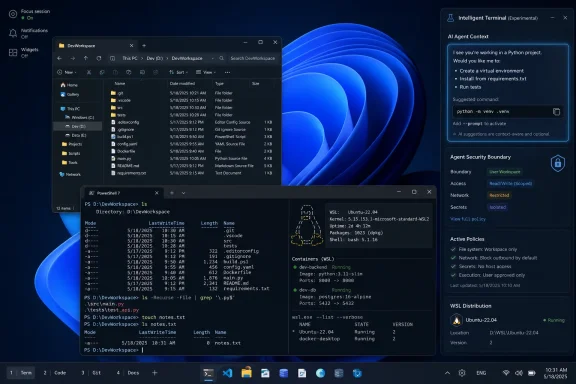Show hidden system tray icons chevron
Image resolution: width=576 pixels, height=384 pixels.
tap(447, 373)
